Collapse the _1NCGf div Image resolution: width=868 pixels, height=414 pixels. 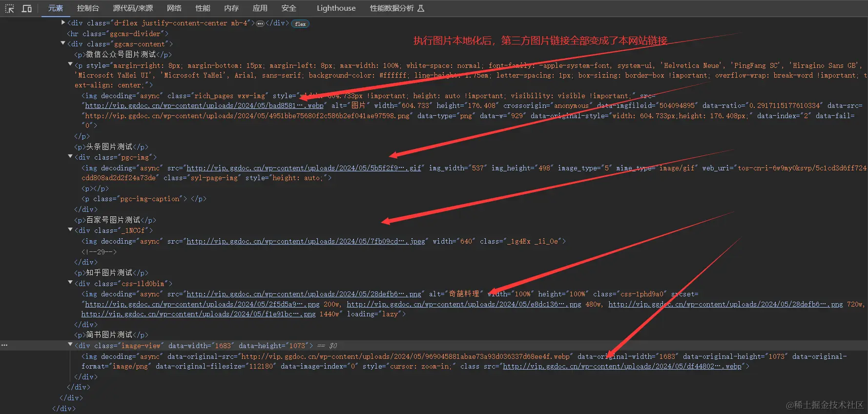click(x=70, y=229)
